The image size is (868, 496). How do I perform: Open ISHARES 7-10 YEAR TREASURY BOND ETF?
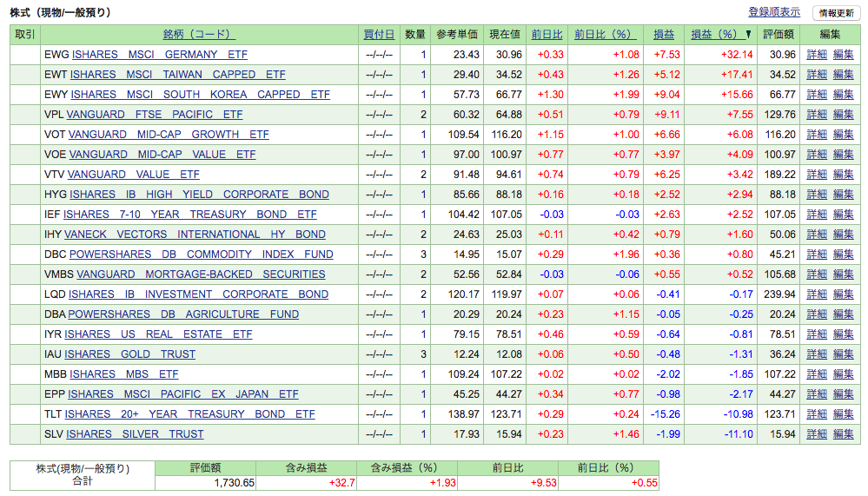coord(190,215)
